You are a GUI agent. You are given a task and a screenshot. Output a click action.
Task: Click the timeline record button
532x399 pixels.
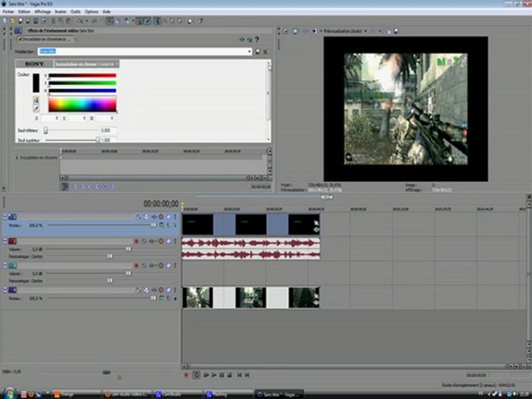[x=186, y=375]
